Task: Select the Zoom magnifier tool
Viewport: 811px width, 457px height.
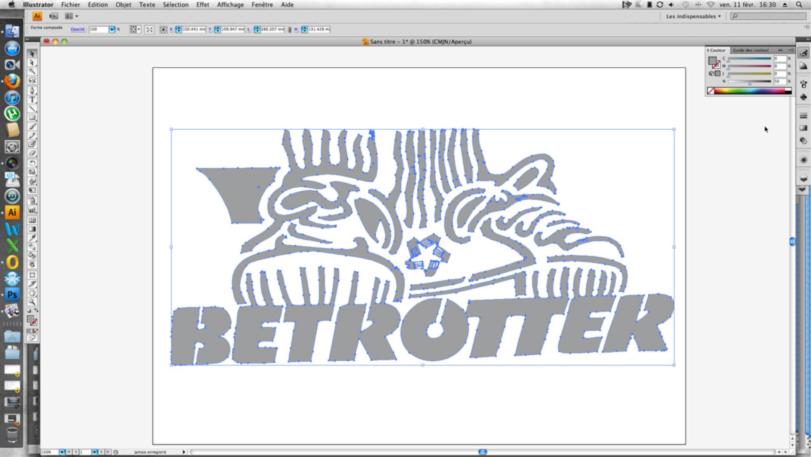Action: tap(32, 302)
